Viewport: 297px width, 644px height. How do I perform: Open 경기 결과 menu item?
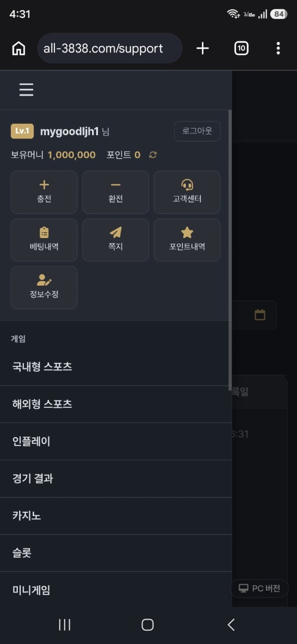[x=116, y=478]
